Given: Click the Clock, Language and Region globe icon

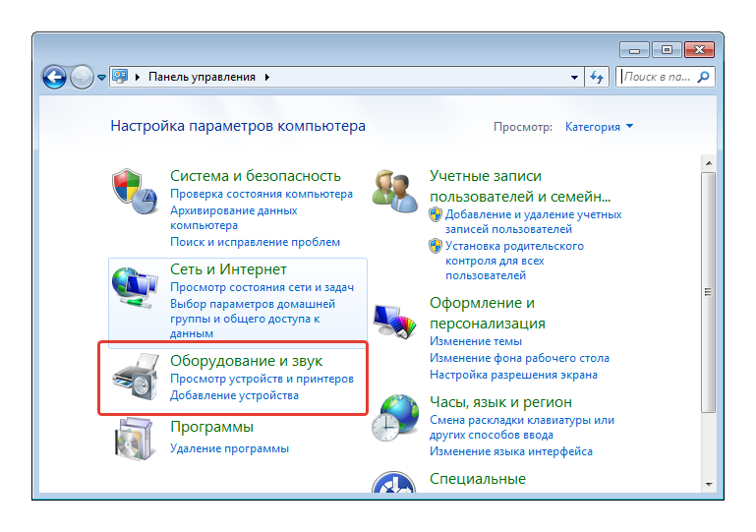Looking at the screenshot, I should [x=395, y=418].
